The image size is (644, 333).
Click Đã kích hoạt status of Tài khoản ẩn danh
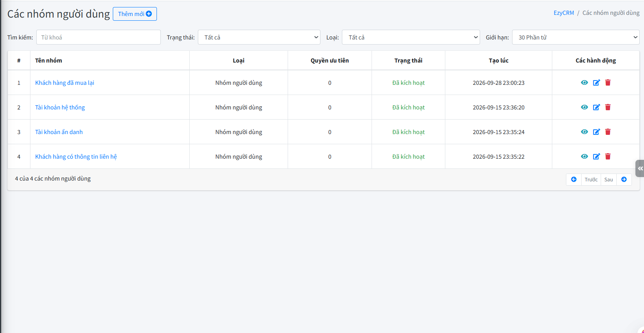point(408,132)
